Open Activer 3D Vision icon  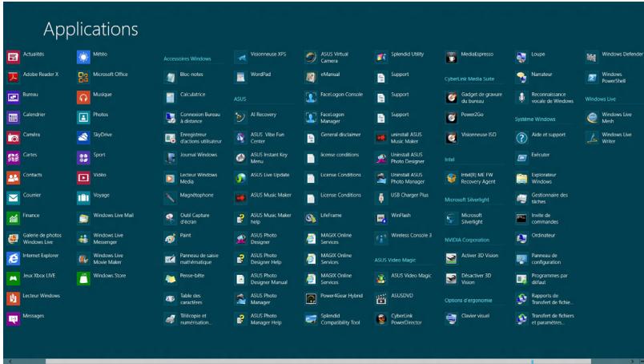(x=452, y=259)
